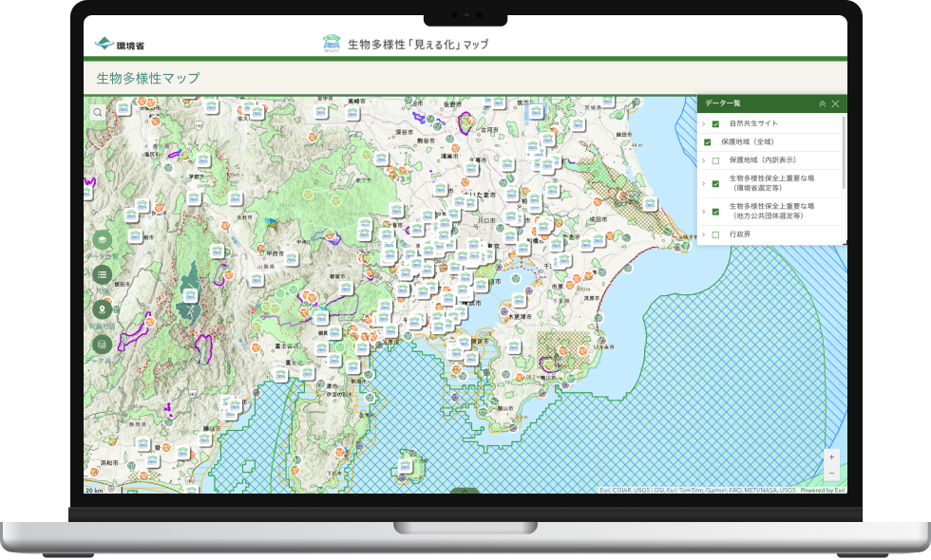Screen dimensions: 931x560
Task: Zoom in with the plus button
Action: 831,457
